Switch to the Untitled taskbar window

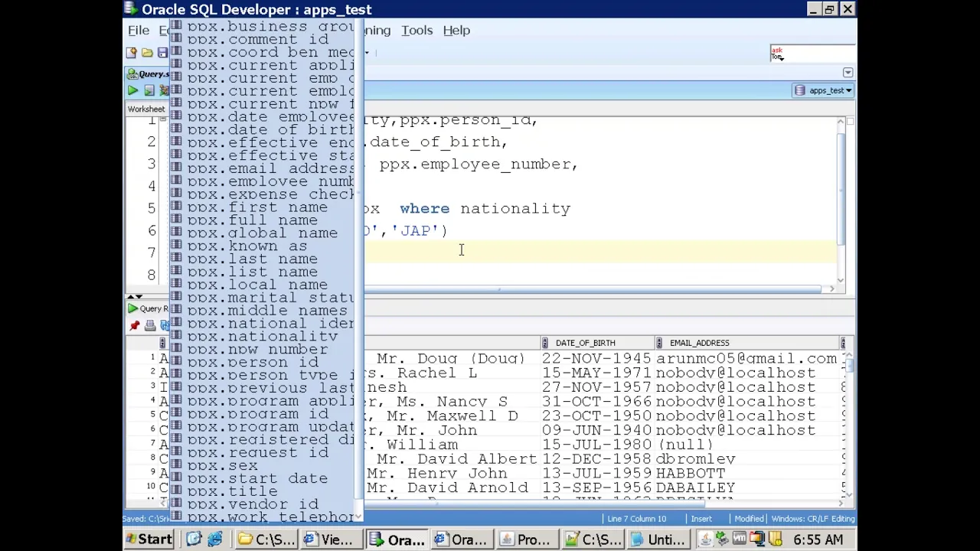click(x=658, y=540)
